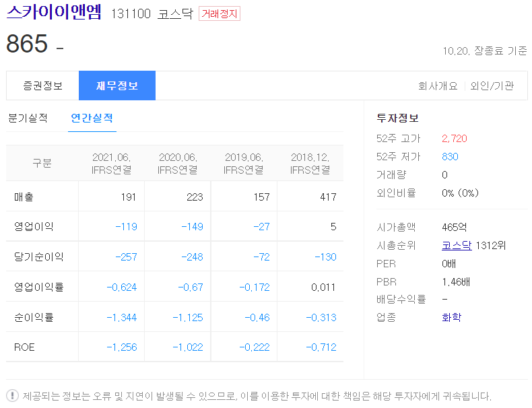Switch to 분기실적 sub-tab

[28, 118]
